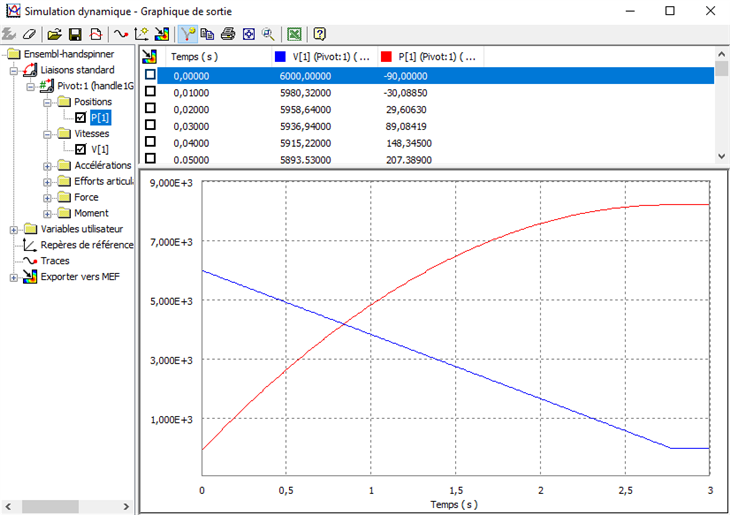
Task: Check the box for row 0,00000
Action: pos(150,75)
